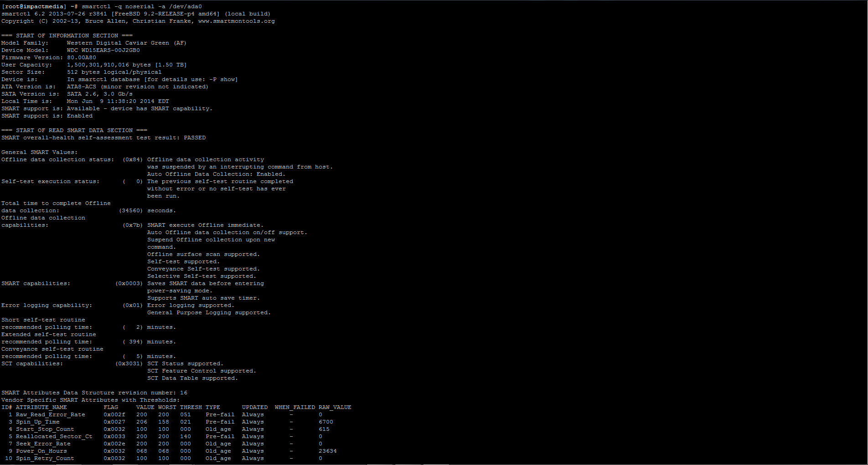Image resolution: width=868 pixels, height=465 pixels.
Task: Click 'Auto Offline Data Collection: Enabled.' line
Action: pyautogui.click(x=216, y=174)
